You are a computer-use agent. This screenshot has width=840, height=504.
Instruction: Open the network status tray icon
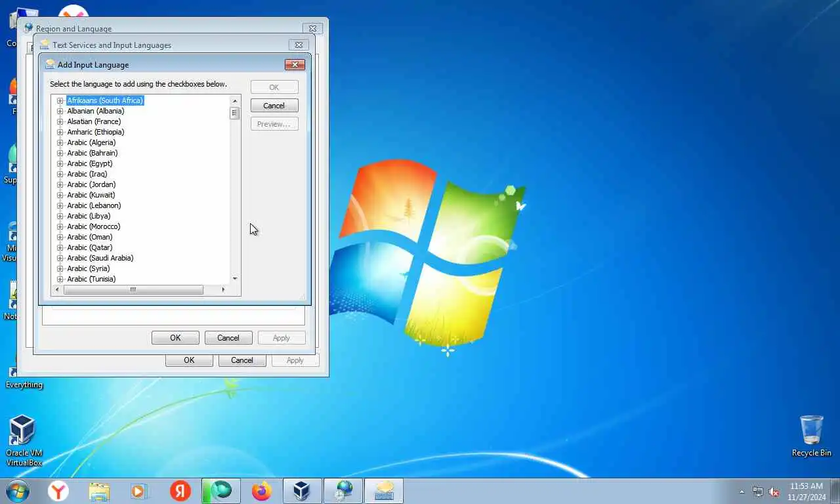click(x=758, y=492)
